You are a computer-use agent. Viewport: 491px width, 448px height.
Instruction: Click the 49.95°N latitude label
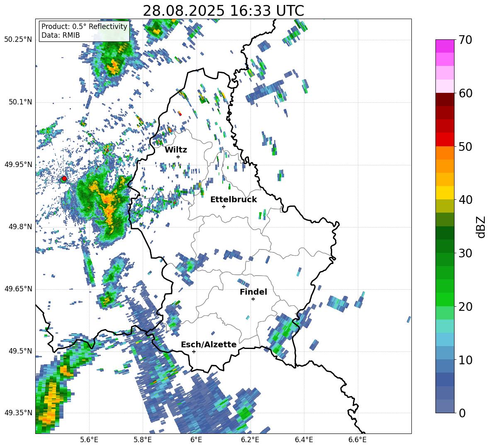click(18, 165)
